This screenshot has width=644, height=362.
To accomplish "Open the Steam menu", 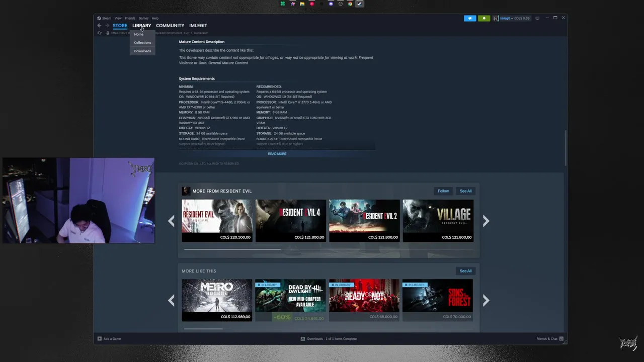I will pyautogui.click(x=107, y=18).
